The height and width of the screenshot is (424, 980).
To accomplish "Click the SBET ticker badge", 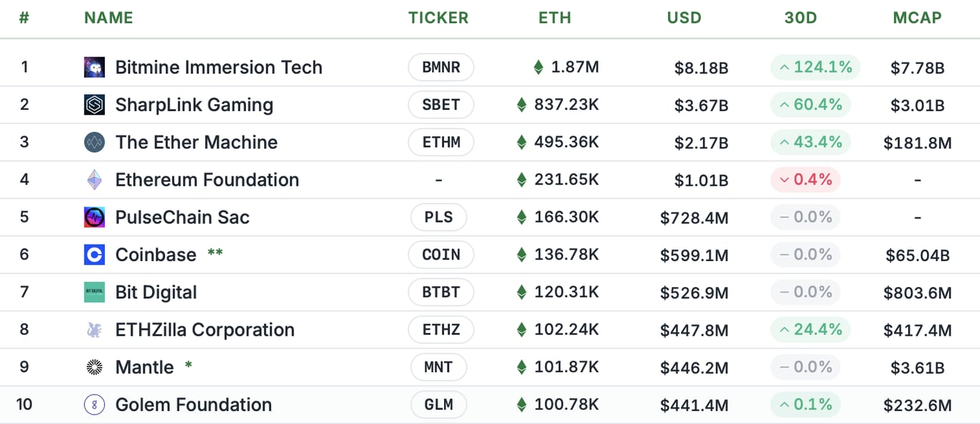I will click(x=440, y=104).
